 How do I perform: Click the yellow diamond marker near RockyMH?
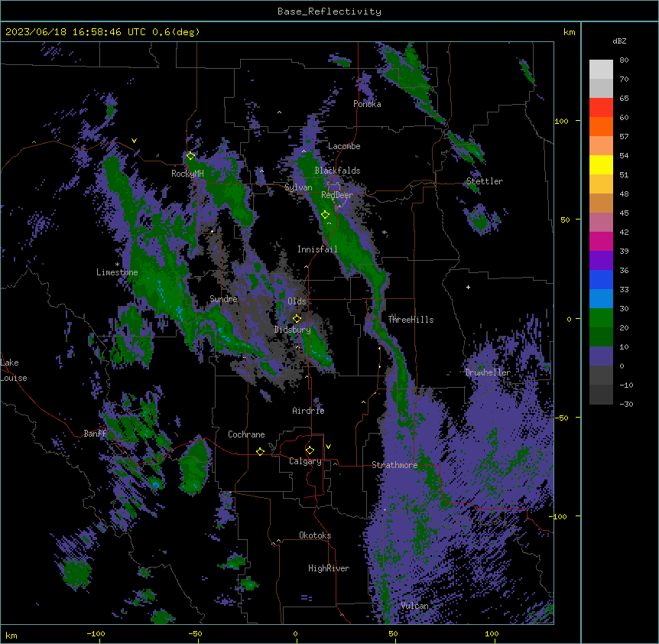(x=190, y=156)
